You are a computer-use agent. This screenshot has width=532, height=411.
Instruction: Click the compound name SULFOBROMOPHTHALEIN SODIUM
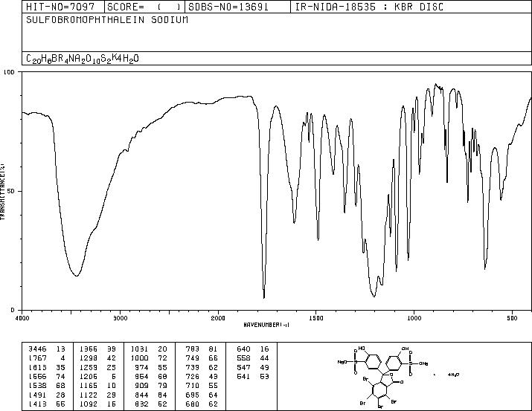[107, 19]
